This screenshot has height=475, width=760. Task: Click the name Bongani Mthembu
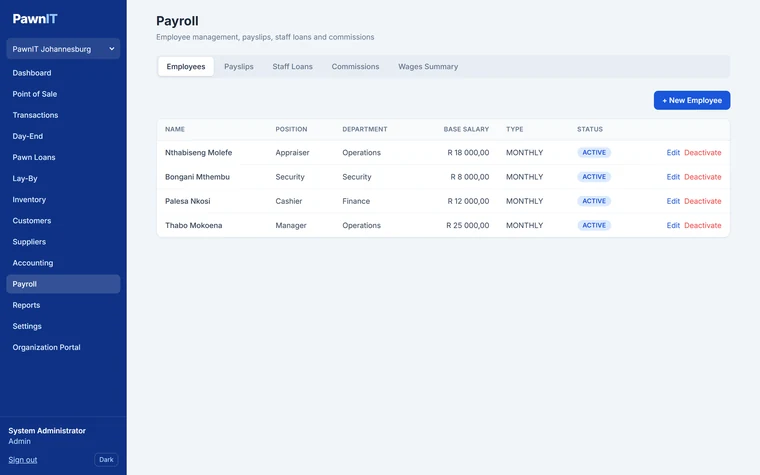pos(197,177)
